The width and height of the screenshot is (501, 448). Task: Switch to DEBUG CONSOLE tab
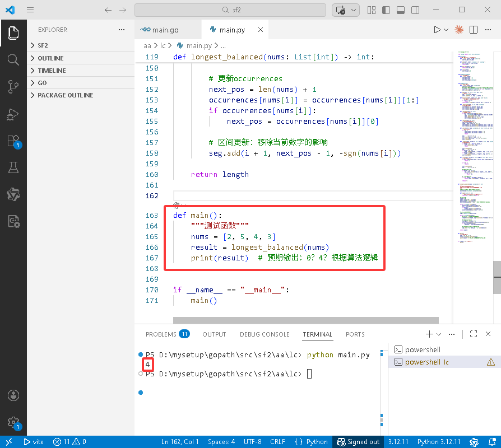[x=265, y=334]
